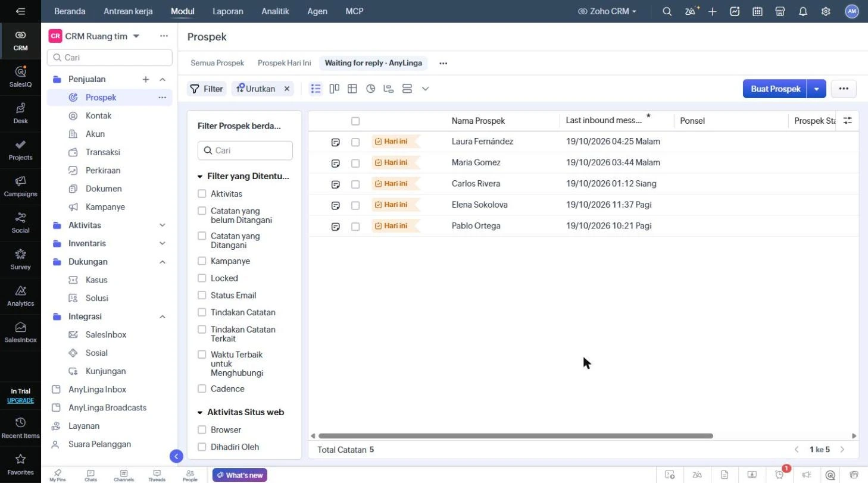Open Recent Items in the app rail
This screenshot has height=483, width=868.
(x=20, y=428)
